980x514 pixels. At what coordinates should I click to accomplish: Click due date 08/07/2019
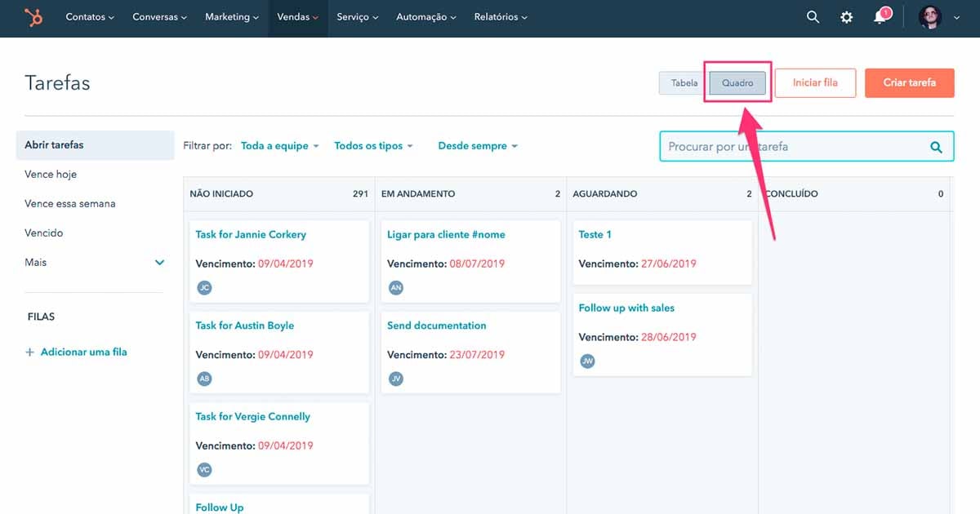[477, 264]
